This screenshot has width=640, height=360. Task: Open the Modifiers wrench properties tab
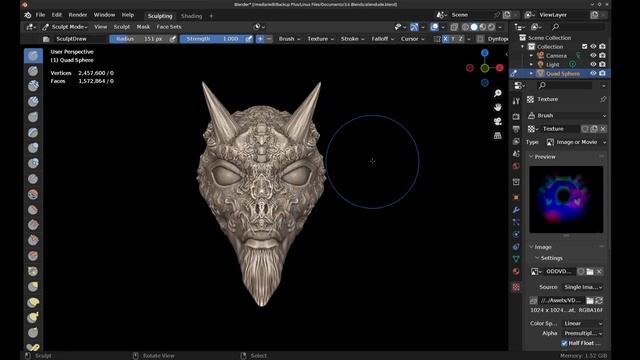(x=516, y=210)
